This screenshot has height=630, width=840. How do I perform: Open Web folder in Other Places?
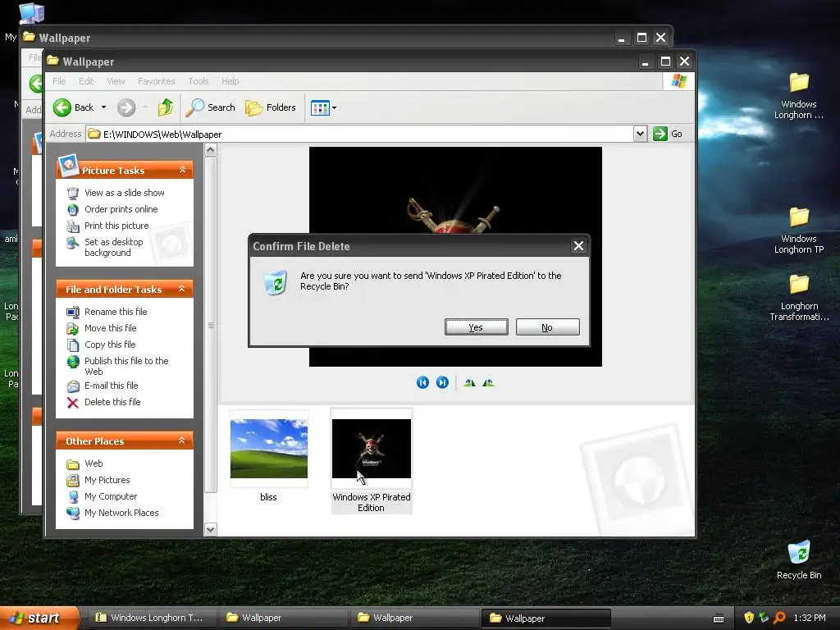point(94,463)
